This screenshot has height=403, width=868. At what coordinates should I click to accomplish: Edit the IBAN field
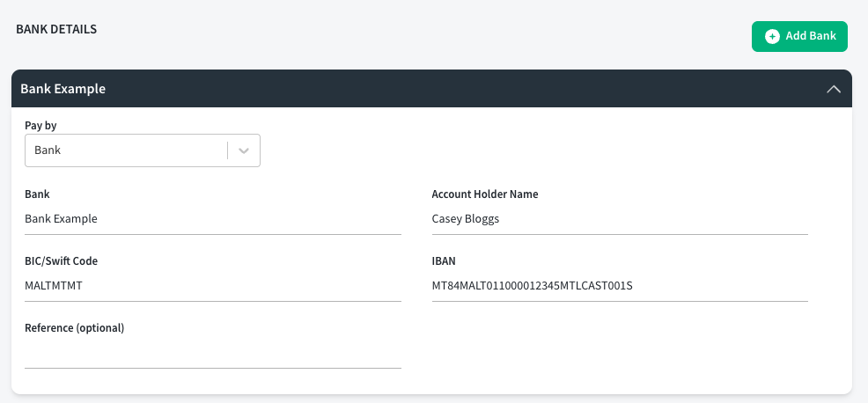click(x=620, y=286)
